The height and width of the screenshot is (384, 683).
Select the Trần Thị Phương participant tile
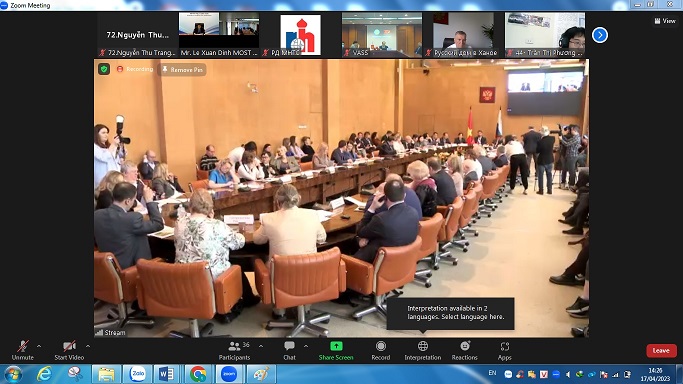pos(544,35)
